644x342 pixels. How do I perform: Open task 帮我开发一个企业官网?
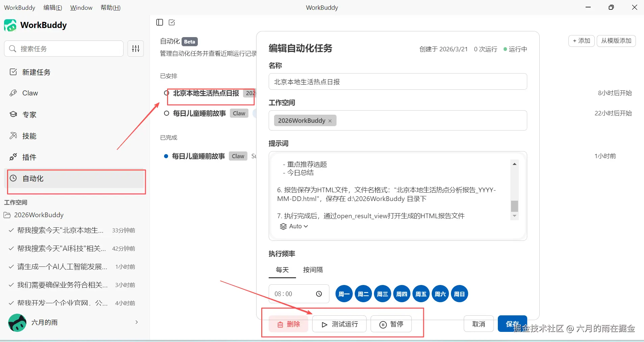coord(72,303)
